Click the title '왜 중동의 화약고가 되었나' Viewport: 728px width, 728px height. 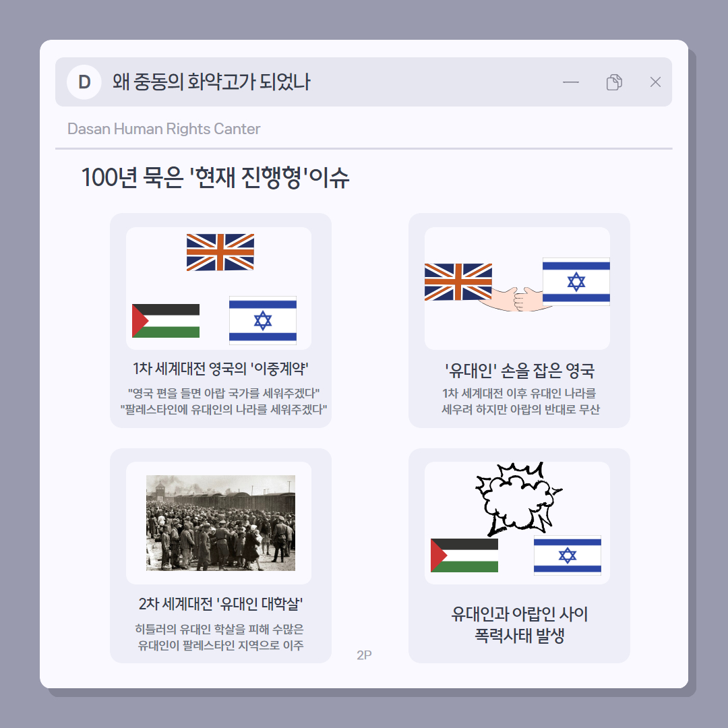(x=211, y=82)
